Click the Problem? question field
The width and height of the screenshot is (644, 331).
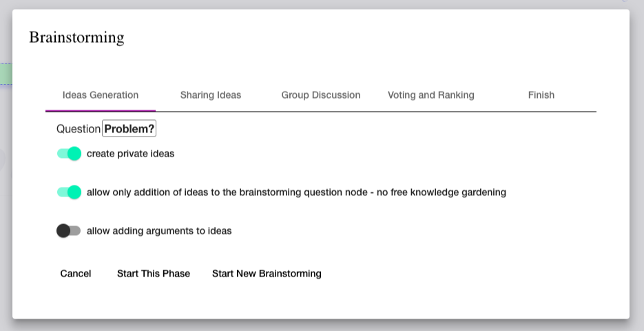pyautogui.click(x=129, y=129)
